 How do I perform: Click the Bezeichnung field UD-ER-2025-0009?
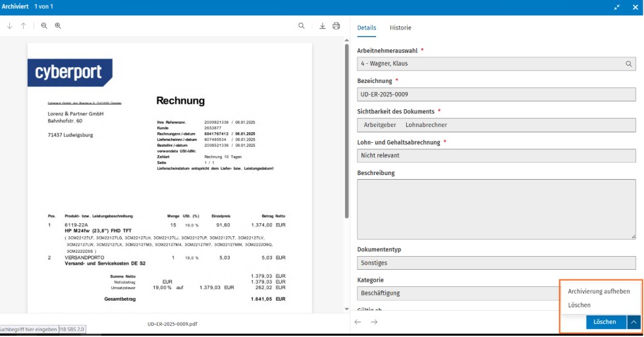496,94
